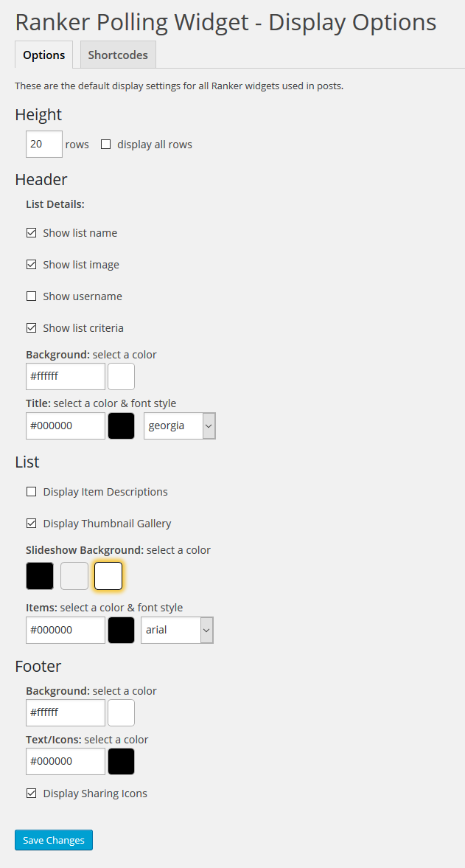
Task: Toggle Show list criteria checkbox
Action: [x=31, y=328]
